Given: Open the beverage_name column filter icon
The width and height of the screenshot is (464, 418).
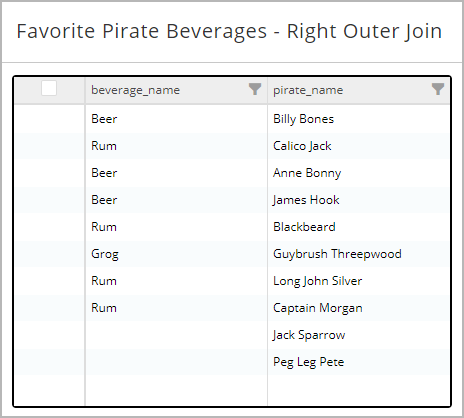Looking at the screenshot, I should [x=255, y=89].
